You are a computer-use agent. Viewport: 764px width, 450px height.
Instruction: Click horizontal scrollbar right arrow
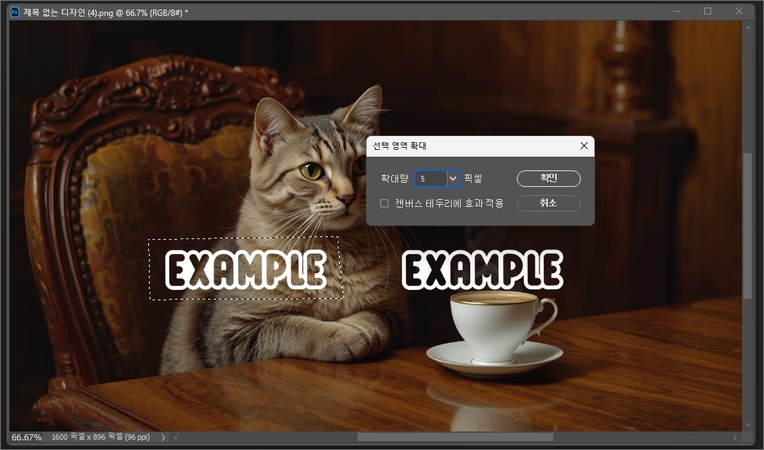point(735,438)
